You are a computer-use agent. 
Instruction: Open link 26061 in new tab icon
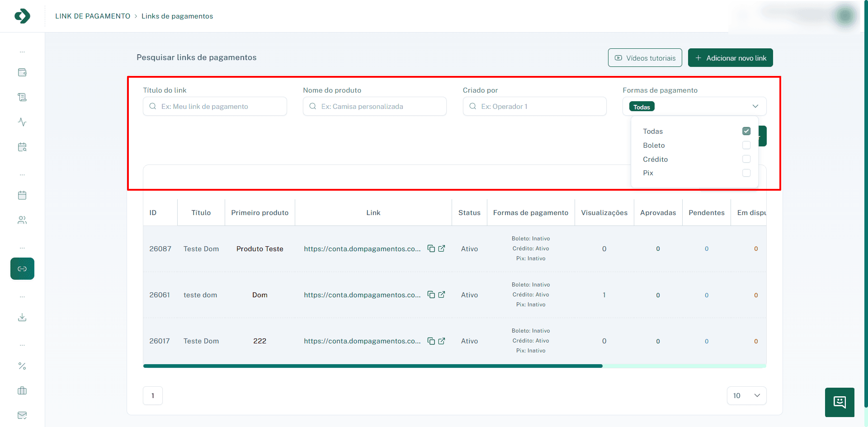tap(442, 294)
